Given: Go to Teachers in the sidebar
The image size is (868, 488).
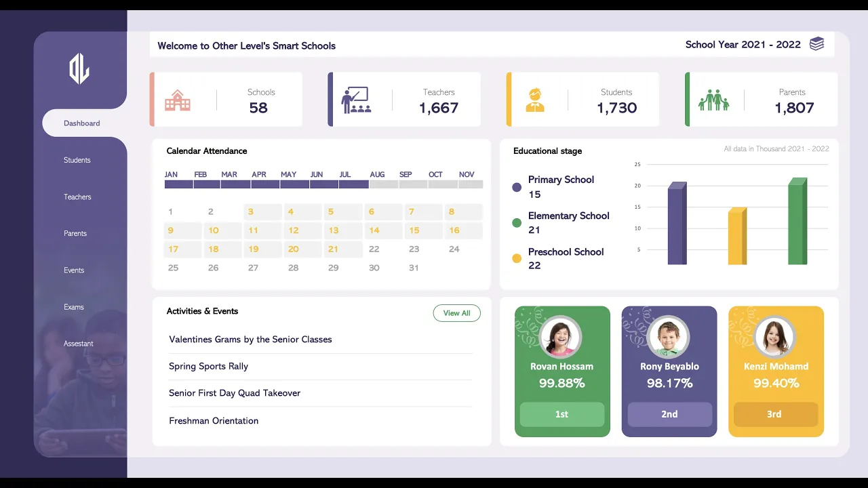Looking at the screenshot, I should [x=77, y=197].
